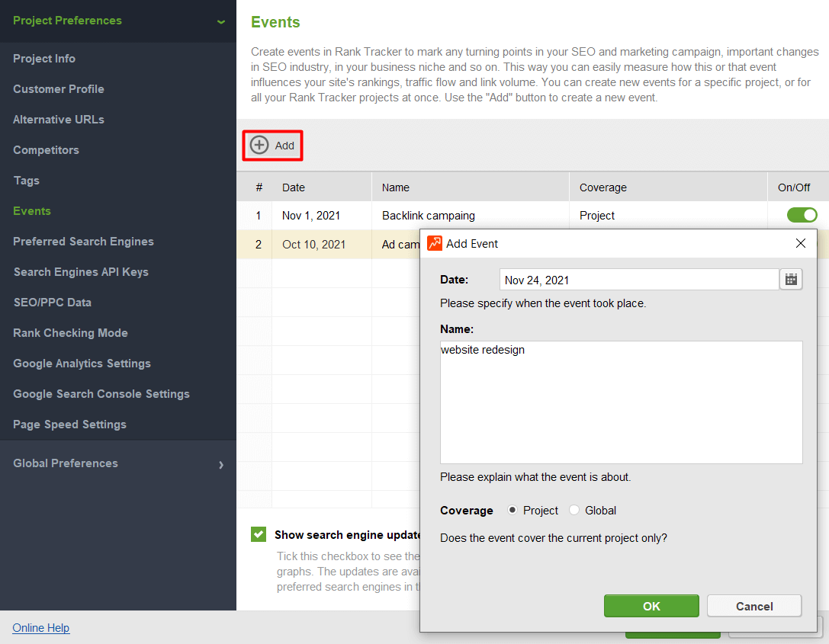Click OK to save the new event

[651, 605]
